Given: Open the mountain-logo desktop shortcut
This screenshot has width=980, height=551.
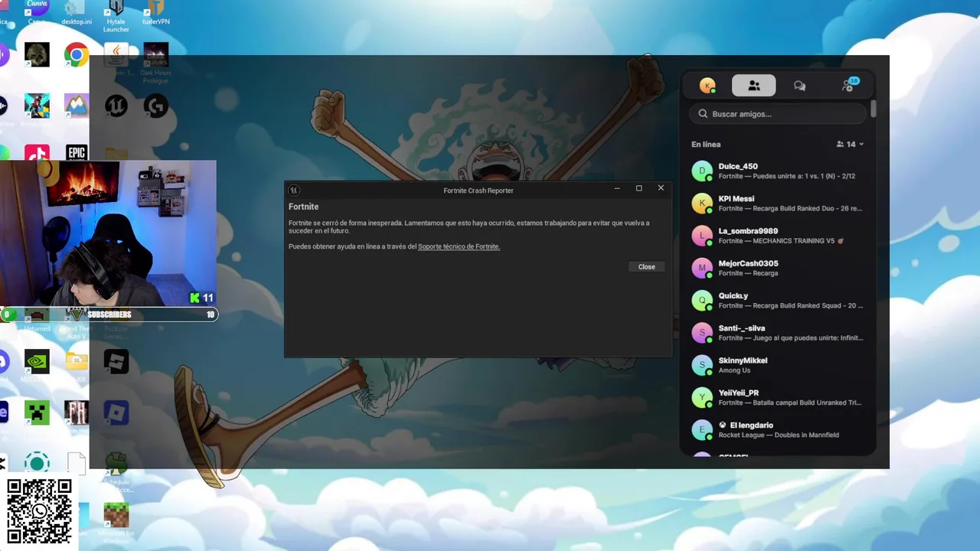Looking at the screenshot, I should point(76,106).
